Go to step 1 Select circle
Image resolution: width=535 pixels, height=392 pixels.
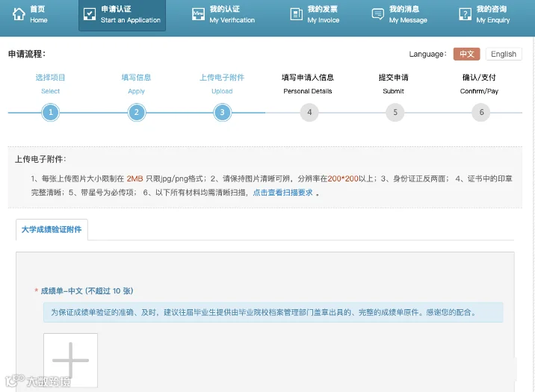pyautogui.click(x=51, y=112)
